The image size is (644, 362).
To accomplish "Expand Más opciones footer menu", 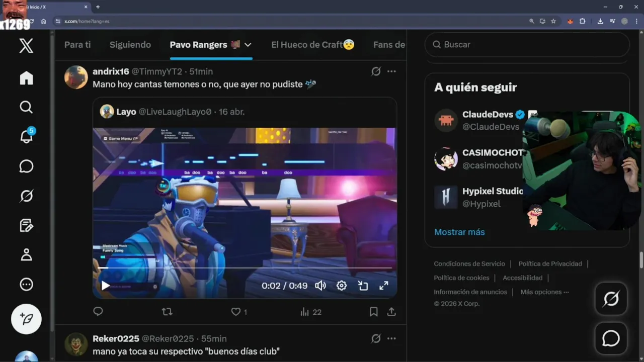I will 545,292.
